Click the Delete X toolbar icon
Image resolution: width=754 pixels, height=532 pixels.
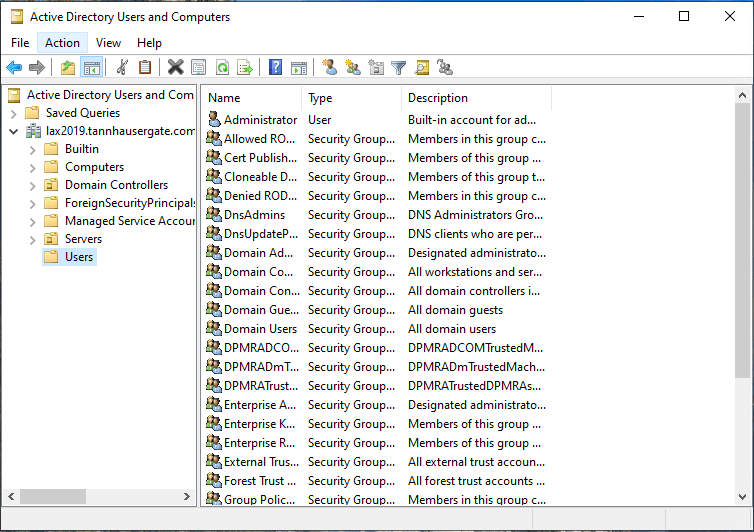[175, 68]
